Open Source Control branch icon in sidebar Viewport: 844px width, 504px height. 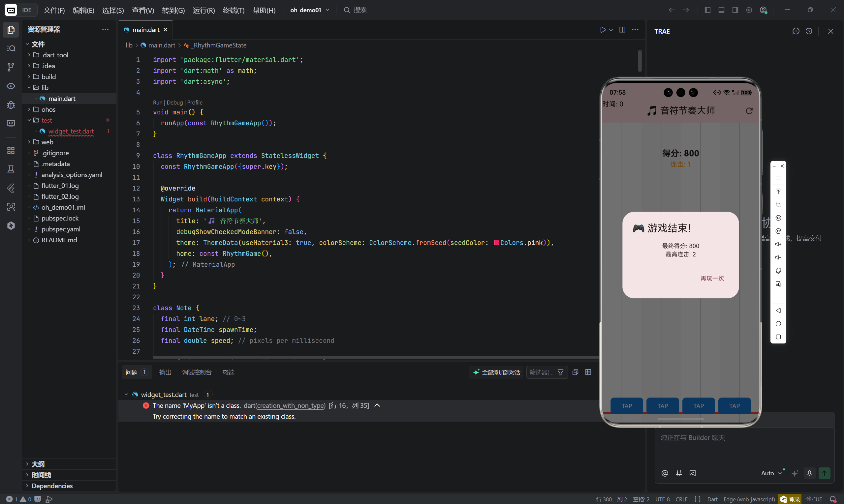[x=11, y=67]
